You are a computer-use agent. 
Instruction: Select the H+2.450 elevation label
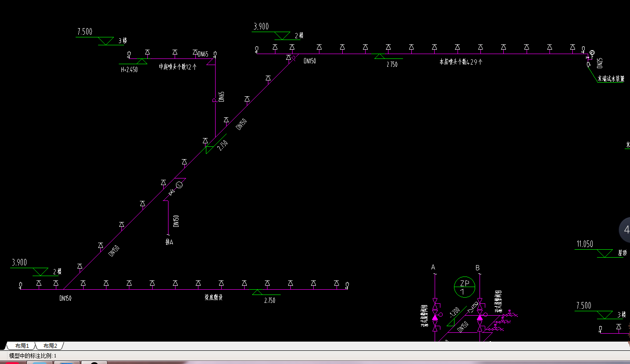click(129, 69)
